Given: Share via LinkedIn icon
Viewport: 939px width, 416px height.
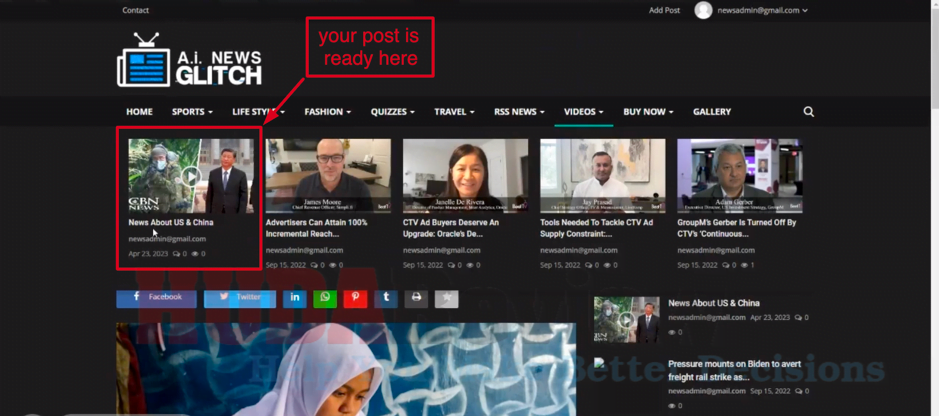Looking at the screenshot, I should click(295, 299).
